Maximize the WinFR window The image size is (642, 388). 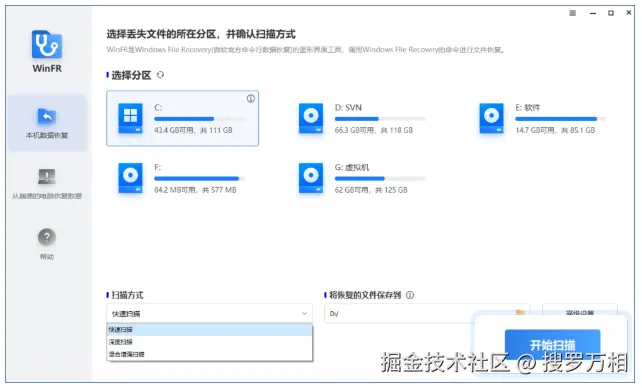611,13
